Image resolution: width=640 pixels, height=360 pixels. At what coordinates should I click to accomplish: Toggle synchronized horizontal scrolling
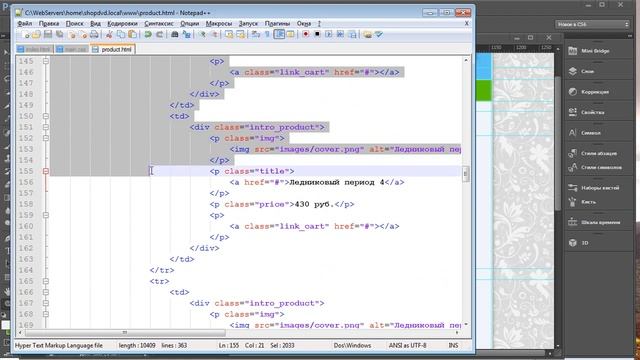tap(240, 35)
